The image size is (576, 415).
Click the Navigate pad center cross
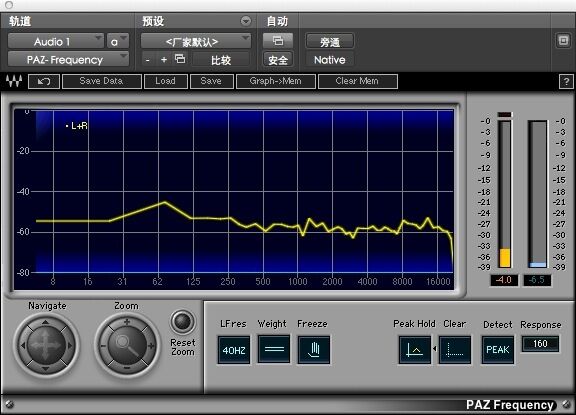click(46, 346)
